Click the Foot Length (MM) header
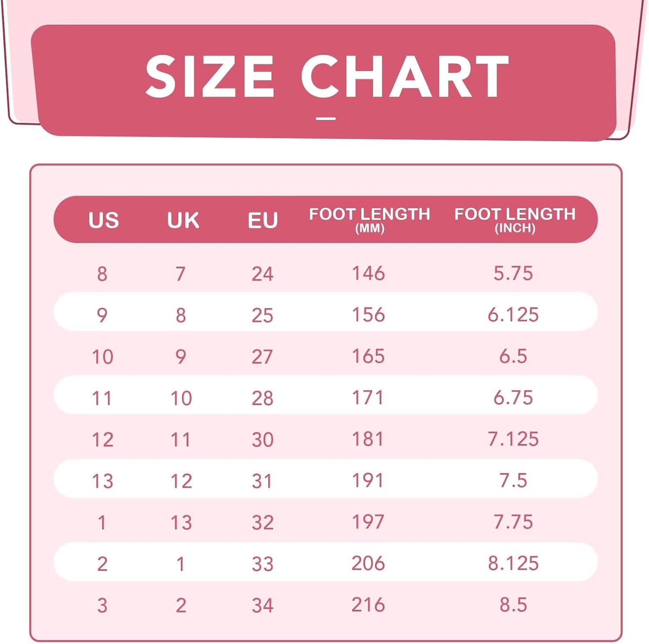The image size is (649, 644). click(x=369, y=219)
